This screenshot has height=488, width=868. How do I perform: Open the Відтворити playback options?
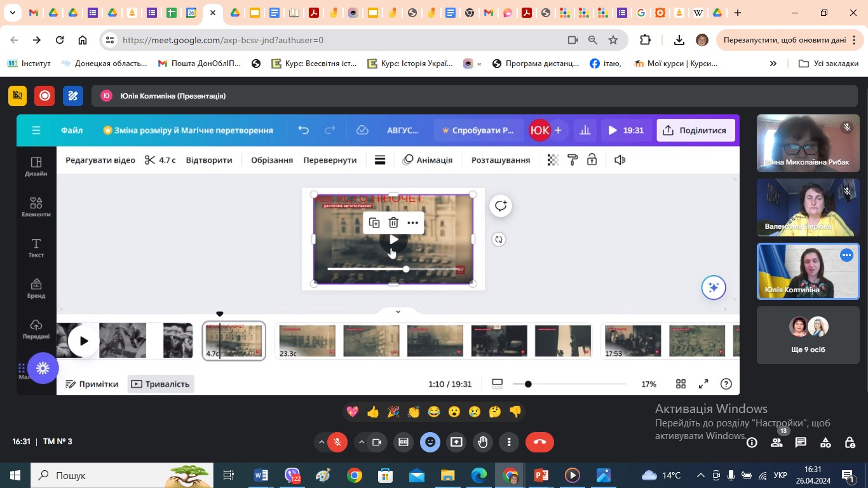[209, 160]
